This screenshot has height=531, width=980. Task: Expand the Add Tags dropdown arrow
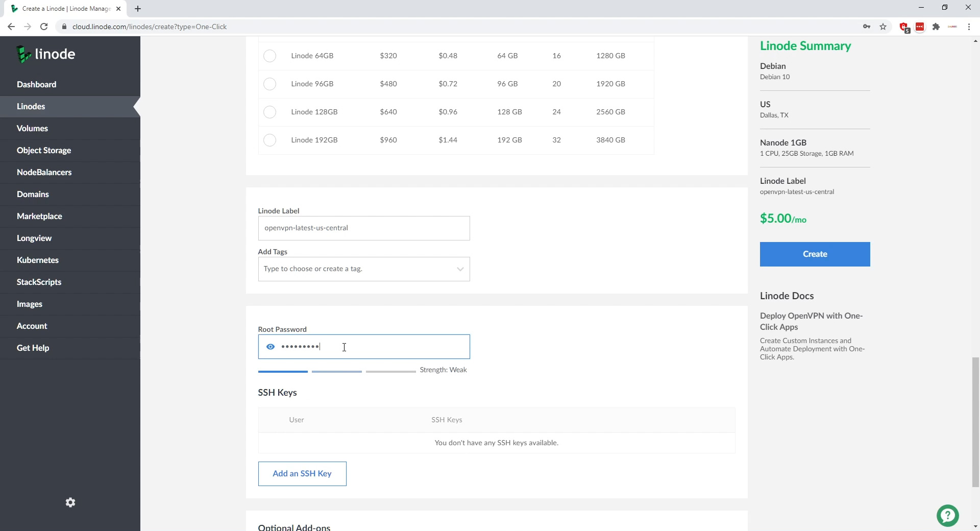460,269
